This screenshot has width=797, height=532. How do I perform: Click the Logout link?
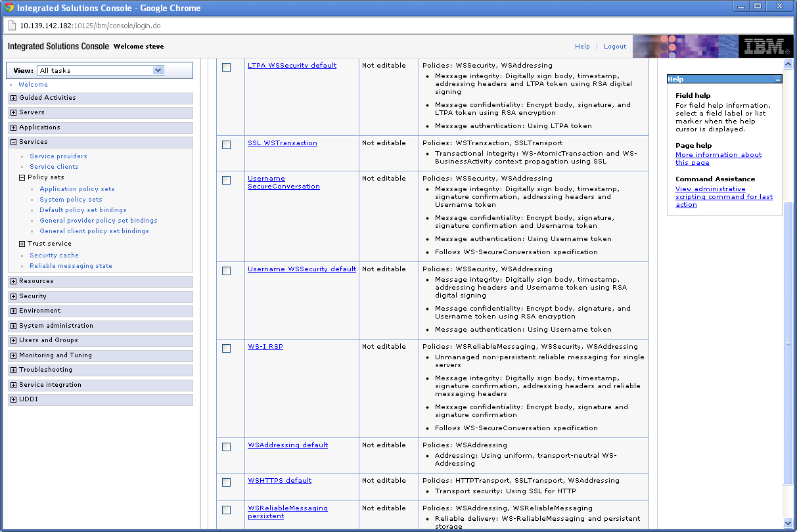coord(614,46)
